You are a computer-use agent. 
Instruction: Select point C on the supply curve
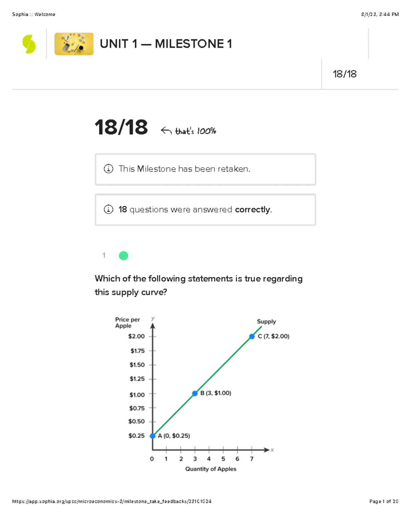coord(252,336)
